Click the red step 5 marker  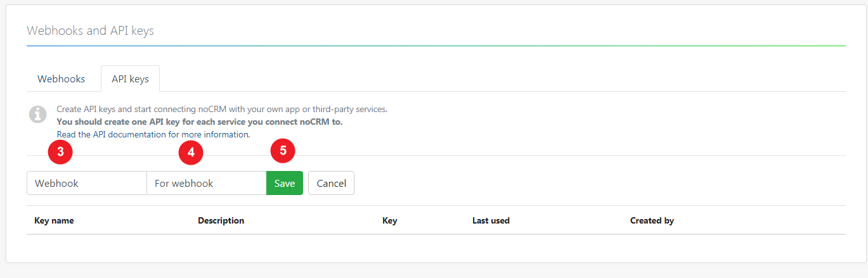pos(283,151)
